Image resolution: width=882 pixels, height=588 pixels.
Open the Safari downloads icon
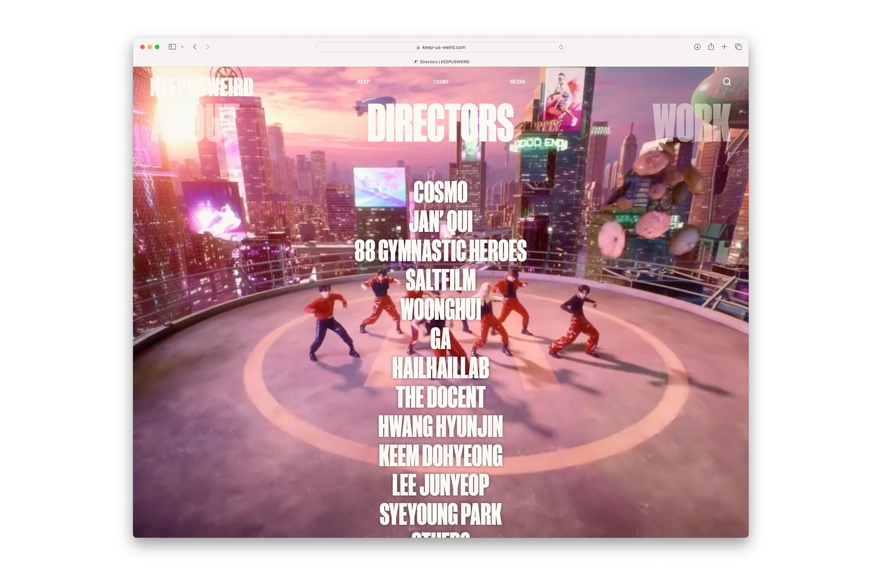[x=697, y=47]
